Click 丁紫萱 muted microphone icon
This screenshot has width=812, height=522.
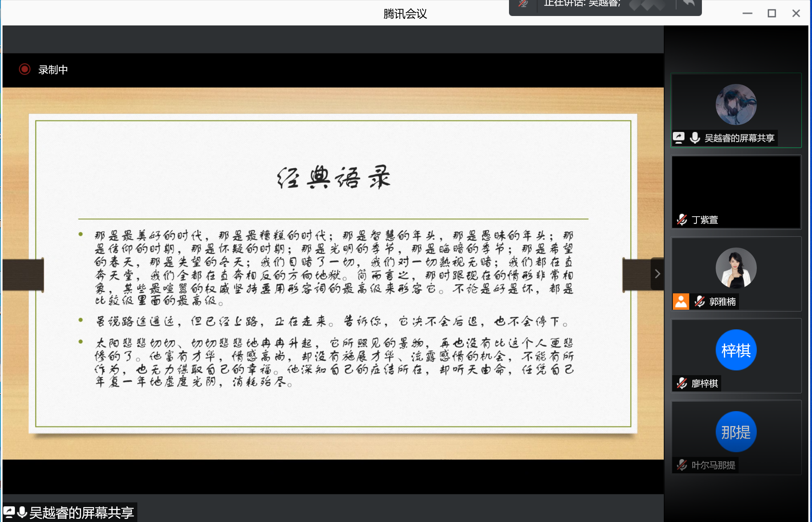[x=682, y=220]
